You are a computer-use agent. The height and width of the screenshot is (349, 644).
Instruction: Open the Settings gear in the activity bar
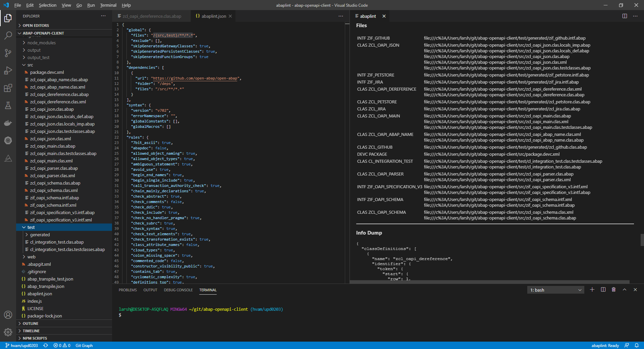(x=8, y=332)
